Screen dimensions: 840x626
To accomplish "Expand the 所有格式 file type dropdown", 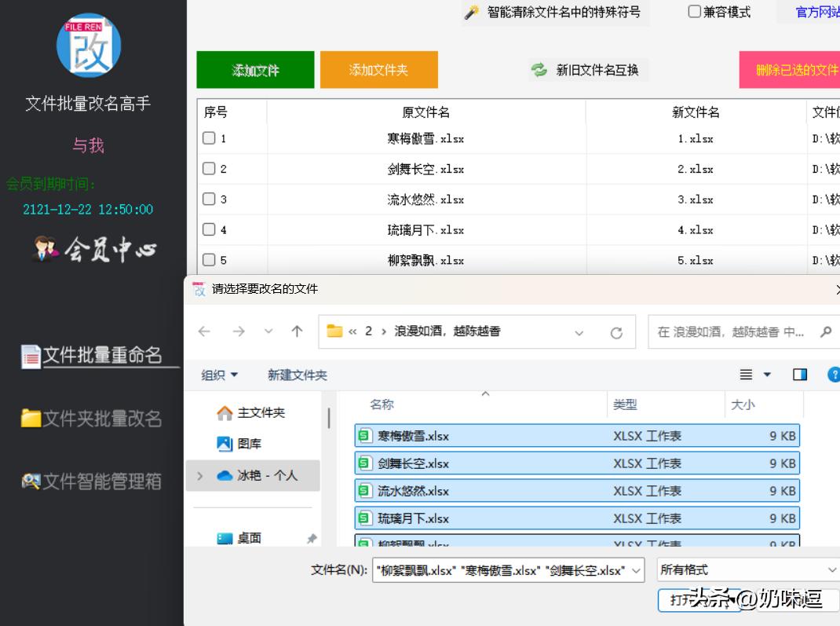I will tap(831, 570).
